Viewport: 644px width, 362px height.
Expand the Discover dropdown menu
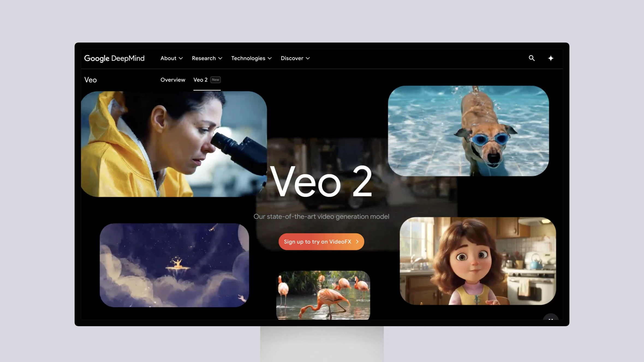pos(295,58)
